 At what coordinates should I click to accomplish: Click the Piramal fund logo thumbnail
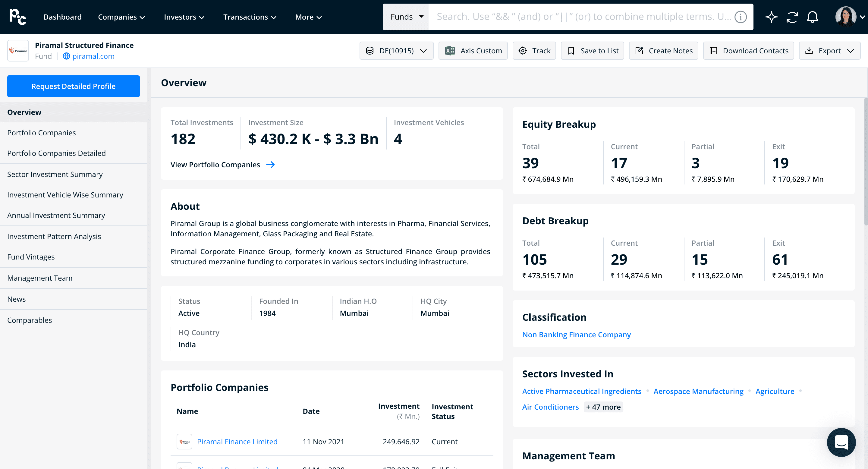pos(18,51)
